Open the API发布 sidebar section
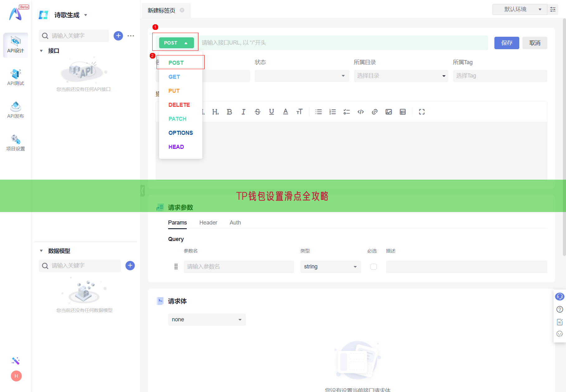The height and width of the screenshot is (392, 566). 16,110
